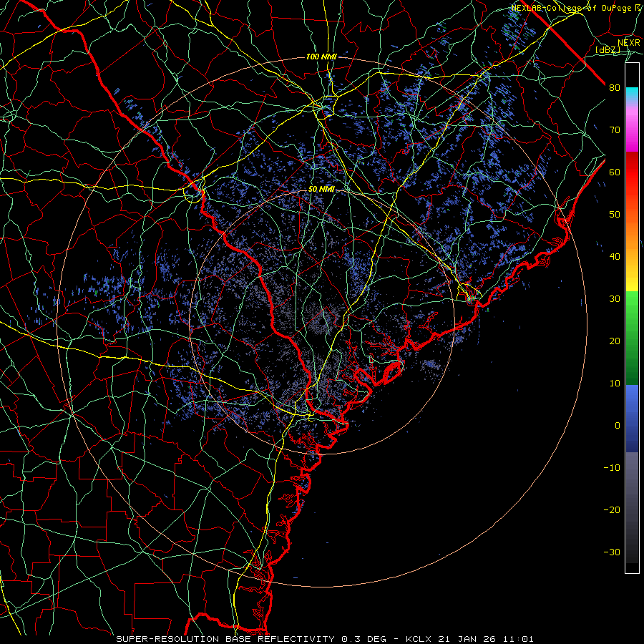Click the "50 NMI" range ring label

pyautogui.click(x=321, y=190)
